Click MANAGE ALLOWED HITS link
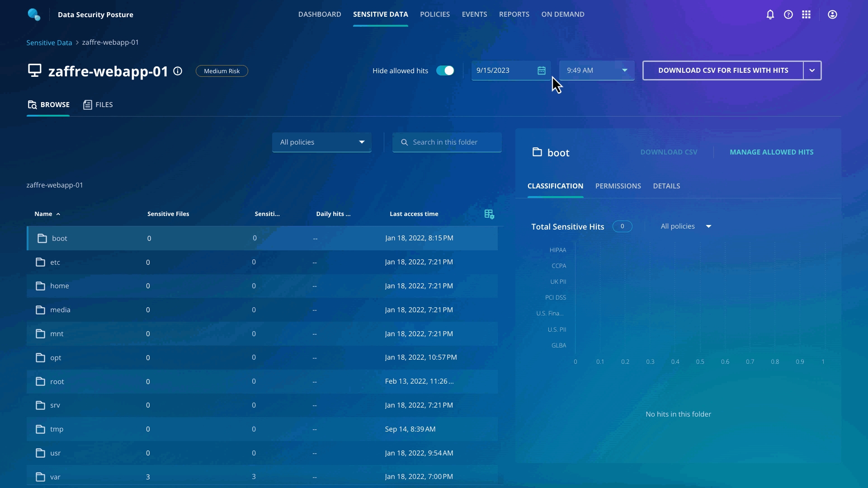The height and width of the screenshot is (488, 868). [x=771, y=152]
